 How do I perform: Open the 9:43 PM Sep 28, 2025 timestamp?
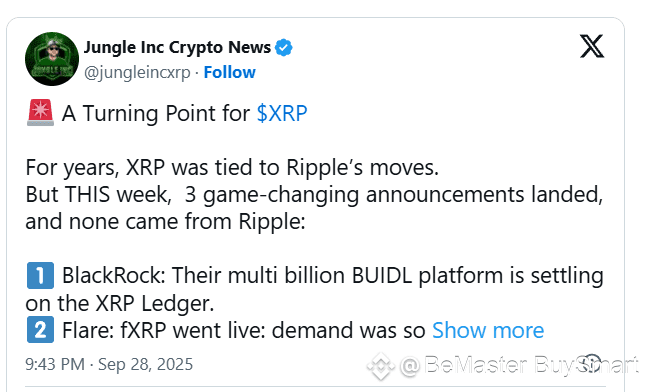[x=109, y=364]
